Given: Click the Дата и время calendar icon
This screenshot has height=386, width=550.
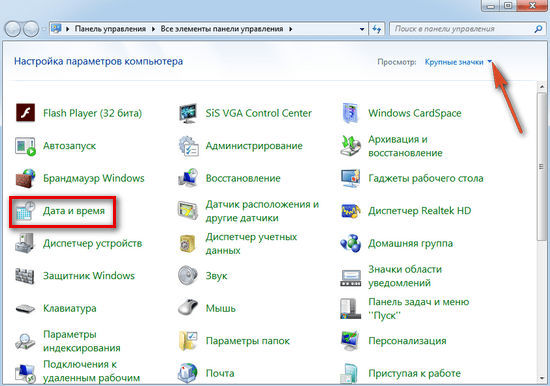Looking at the screenshot, I should coord(25,211).
